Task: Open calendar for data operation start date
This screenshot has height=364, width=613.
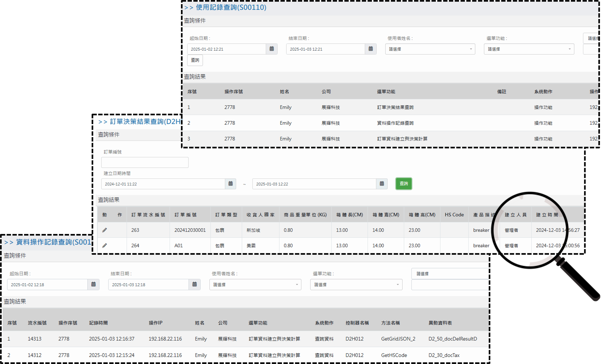Action: coord(93,285)
